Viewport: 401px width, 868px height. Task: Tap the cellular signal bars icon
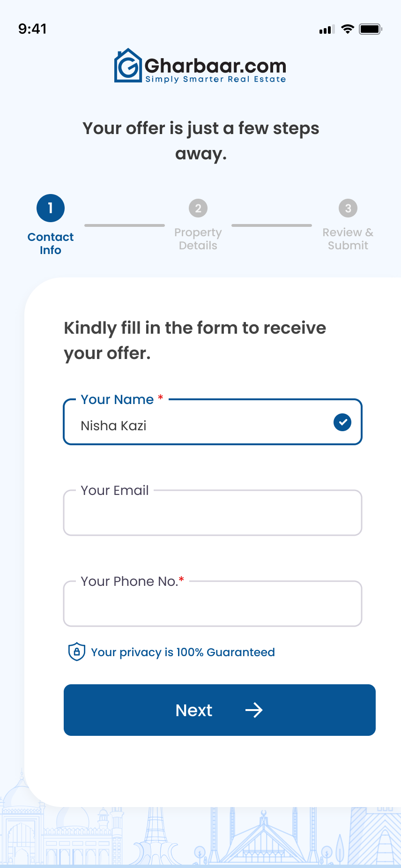coord(327,30)
